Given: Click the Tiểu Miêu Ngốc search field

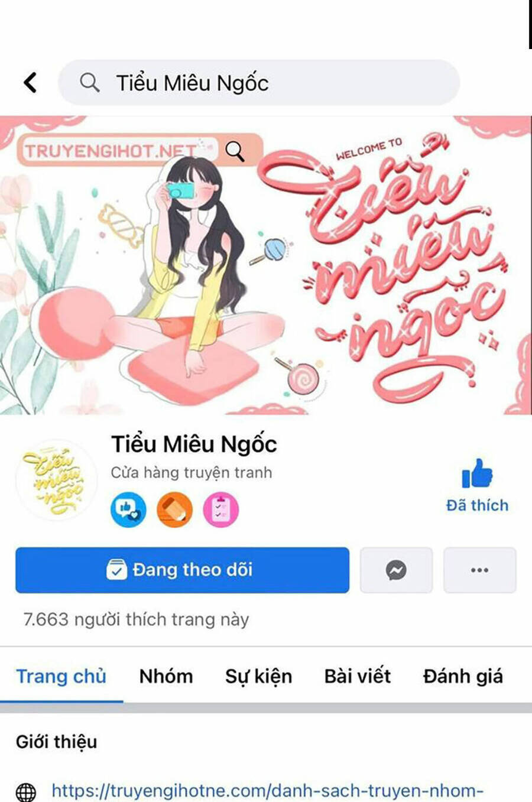Looking at the screenshot, I should click(x=259, y=82).
